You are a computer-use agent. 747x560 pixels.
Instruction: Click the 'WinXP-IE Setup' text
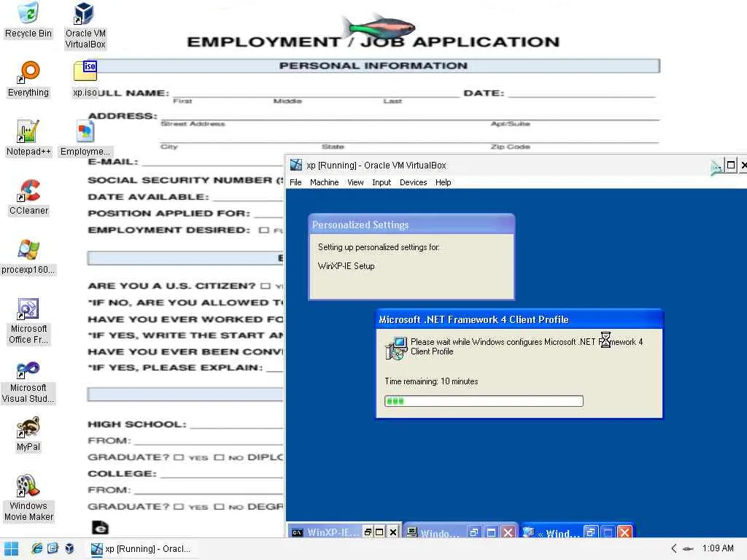346,265
